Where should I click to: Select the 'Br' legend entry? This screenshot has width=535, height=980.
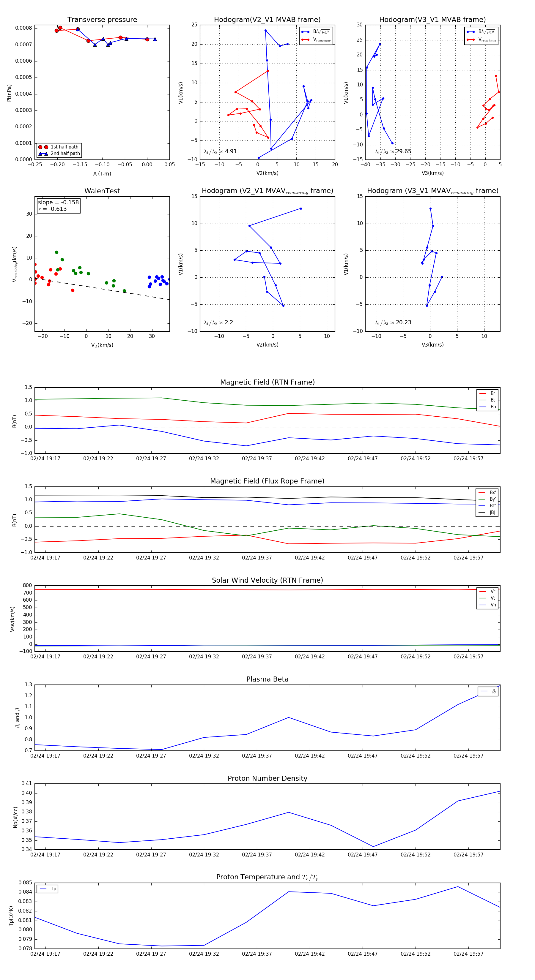coord(487,393)
